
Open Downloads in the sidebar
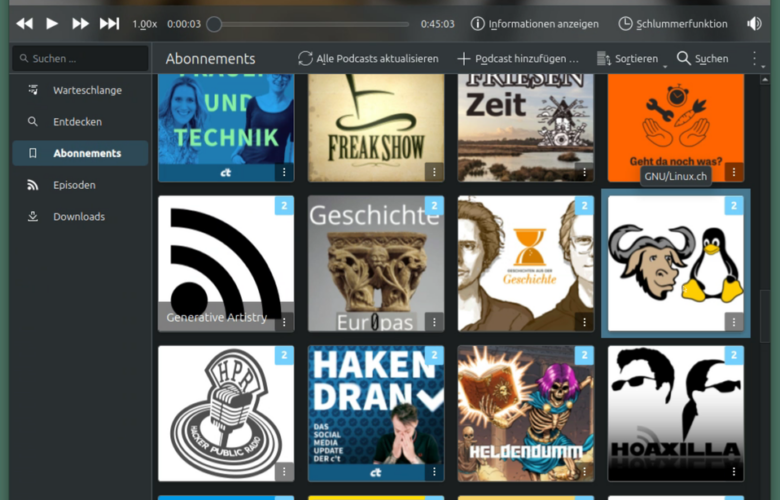coord(81,216)
